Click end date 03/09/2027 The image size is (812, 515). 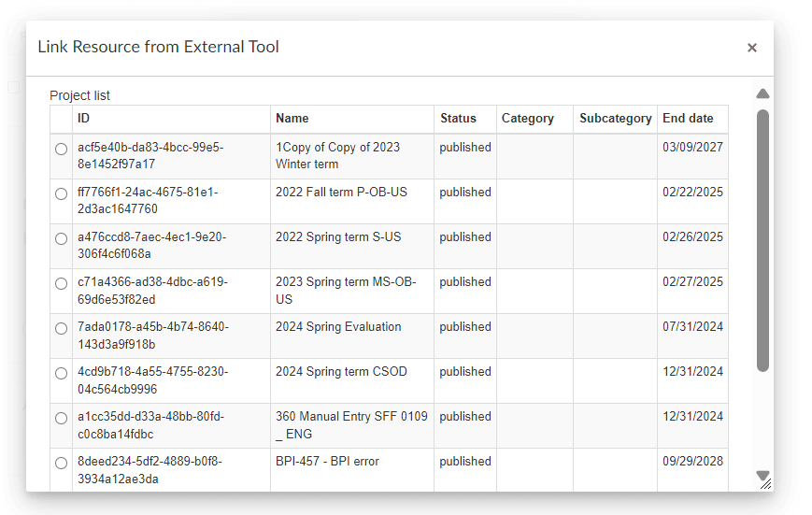point(692,147)
